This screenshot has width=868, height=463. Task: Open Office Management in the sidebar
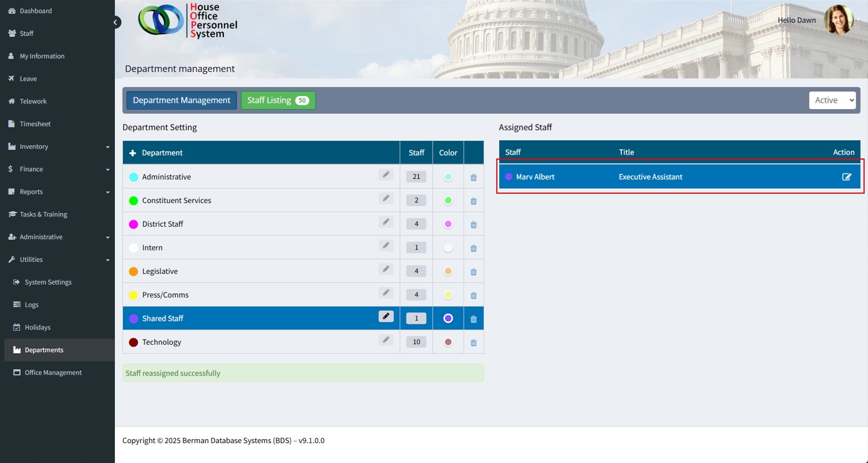(x=53, y=373)
